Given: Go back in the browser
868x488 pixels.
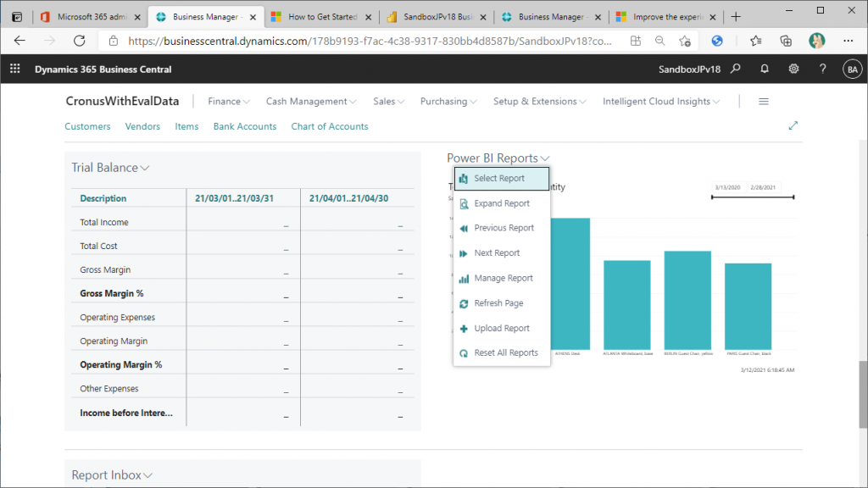Looking at the screenshot, I should click(19, 41).
